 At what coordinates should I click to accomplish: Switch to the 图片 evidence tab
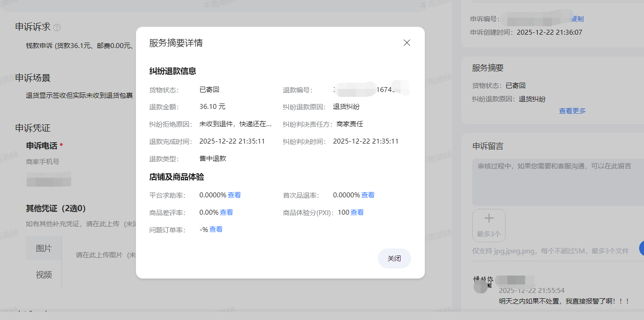coord(44,248)
